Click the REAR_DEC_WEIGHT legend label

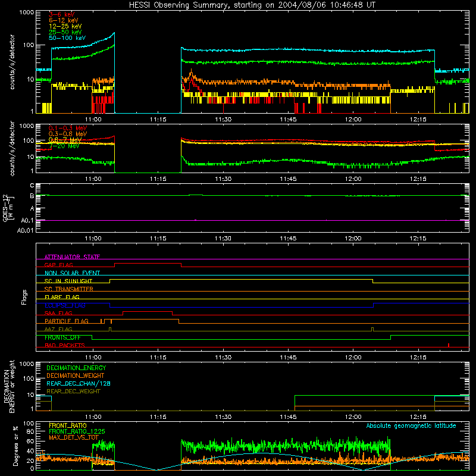pos(73,392)
